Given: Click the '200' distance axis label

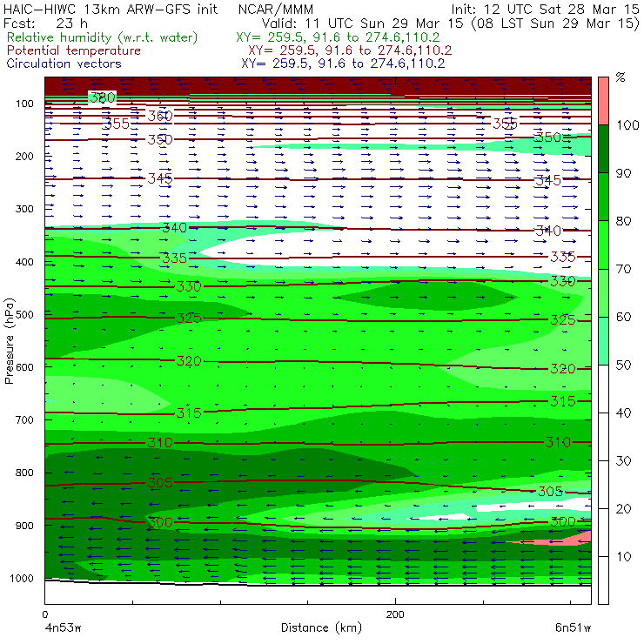Looking at the screenshot, I should click(x=395, y=614).
